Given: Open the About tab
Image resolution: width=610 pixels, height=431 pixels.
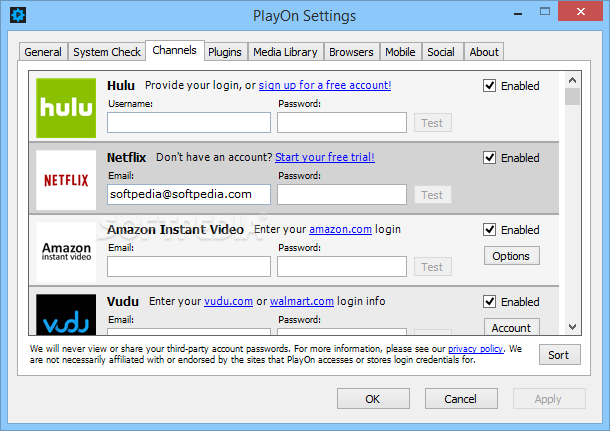Looking at the screenshot, I should (484, 52).
